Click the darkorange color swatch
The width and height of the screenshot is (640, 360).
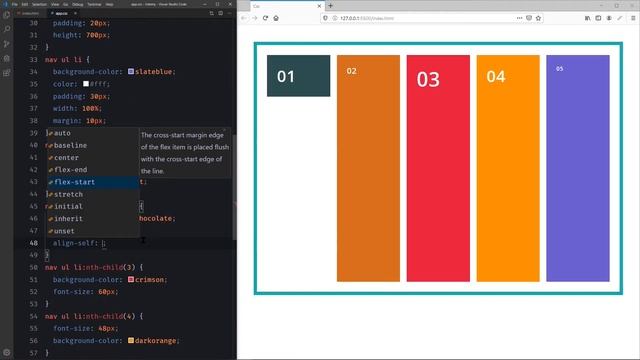pyautogui.click(x=131, y=340)
